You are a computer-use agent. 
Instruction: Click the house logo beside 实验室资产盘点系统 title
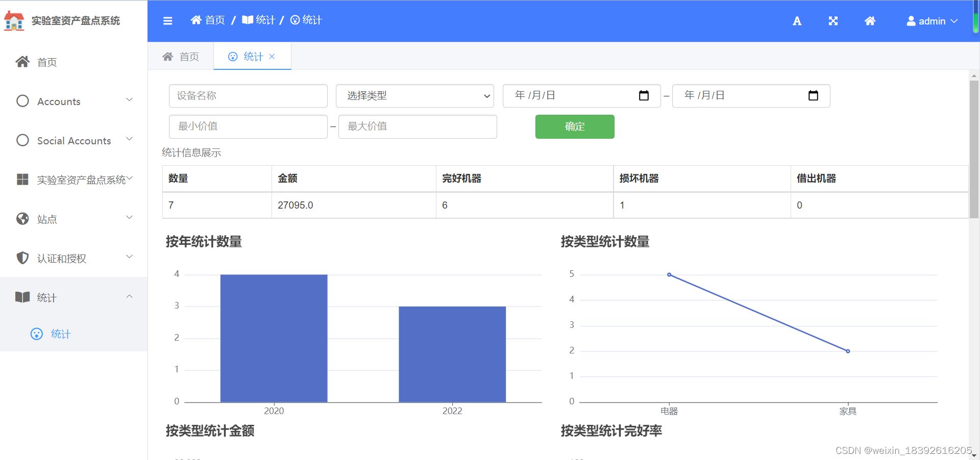pos(14,21)
